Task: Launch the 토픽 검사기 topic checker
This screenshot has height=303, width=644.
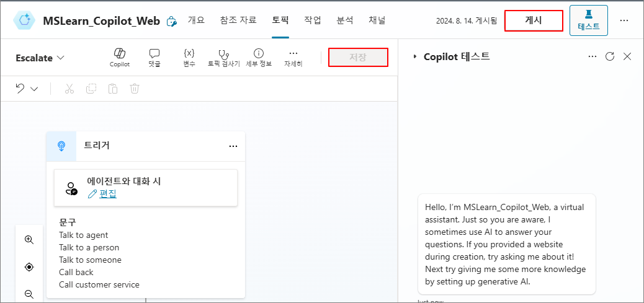Action: coord(224,58)
